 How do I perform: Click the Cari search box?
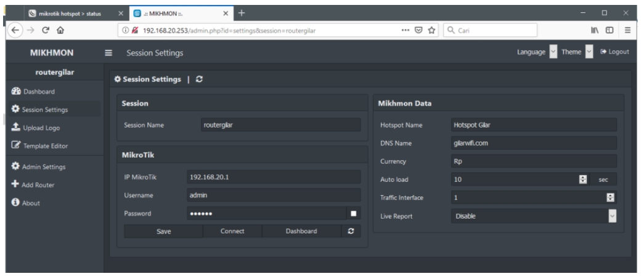[x=491, y=30]
